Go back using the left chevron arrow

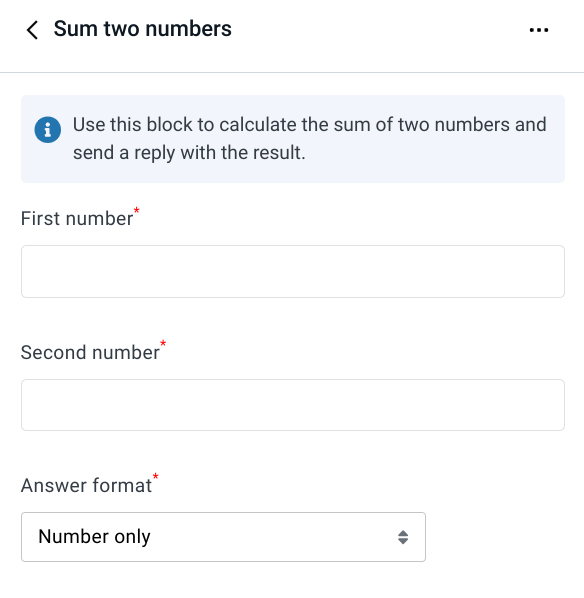[32, 30]
